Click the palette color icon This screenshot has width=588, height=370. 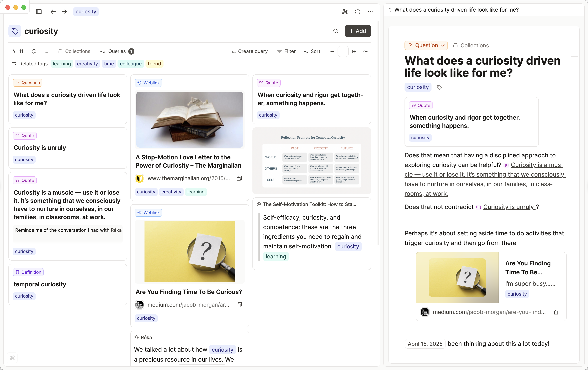click(x=34, y=51)
